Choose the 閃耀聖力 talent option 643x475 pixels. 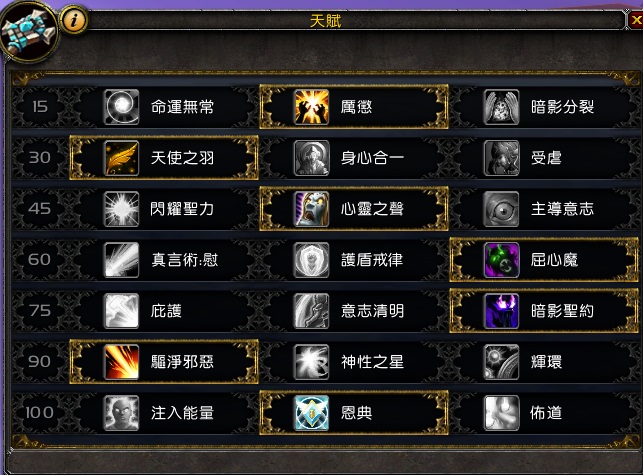(x=164, y=209)
